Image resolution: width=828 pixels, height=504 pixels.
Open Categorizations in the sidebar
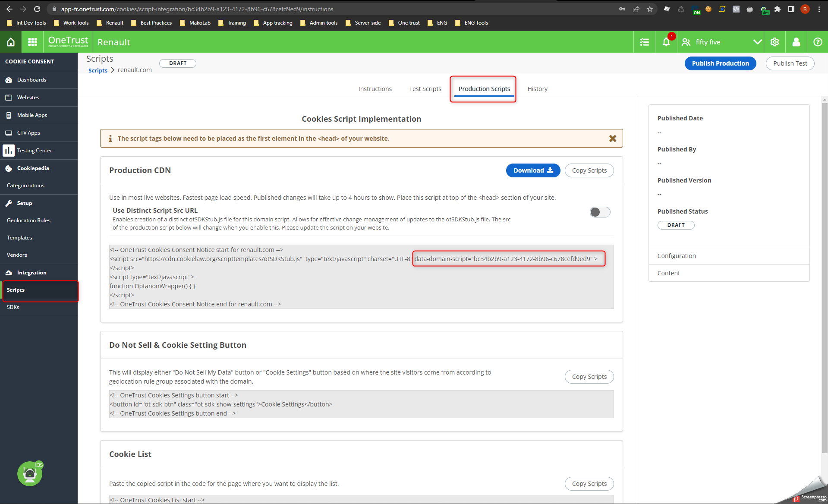click(39, 186)
